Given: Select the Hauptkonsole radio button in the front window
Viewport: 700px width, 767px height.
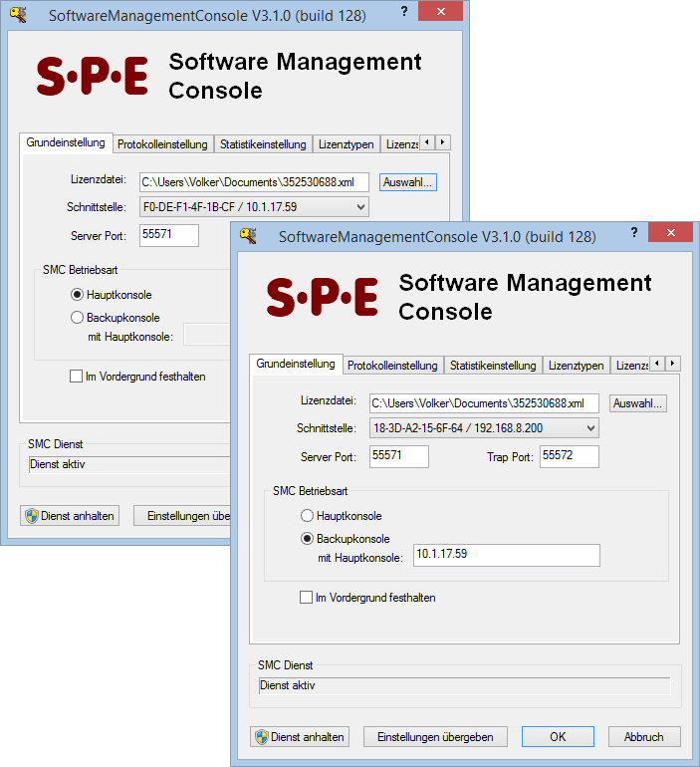Looking at the screenshot, I should point(307,516).
